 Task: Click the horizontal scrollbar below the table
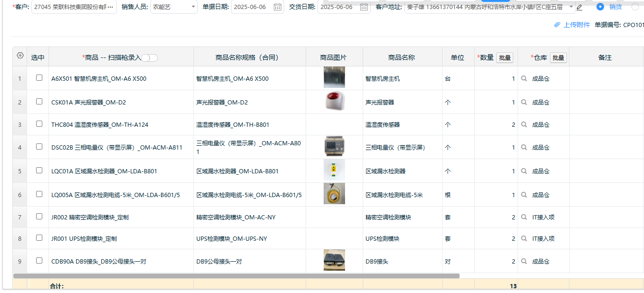point(236,275)
